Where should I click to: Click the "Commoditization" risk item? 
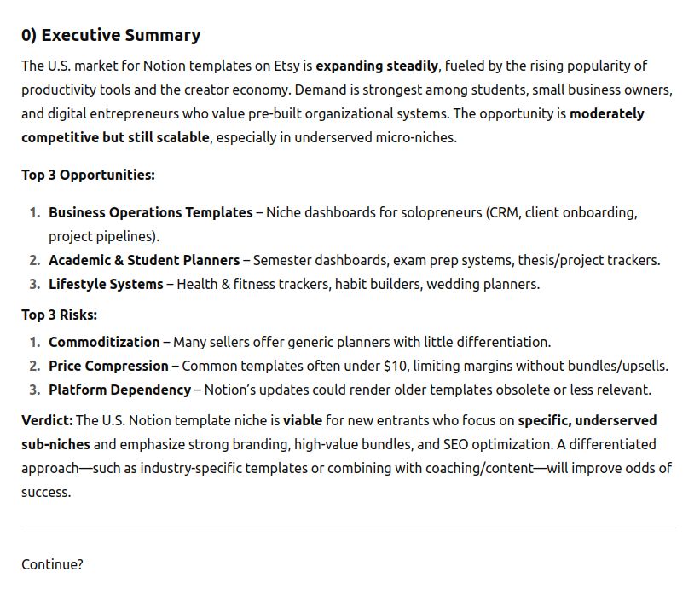[x=103, y=342]
